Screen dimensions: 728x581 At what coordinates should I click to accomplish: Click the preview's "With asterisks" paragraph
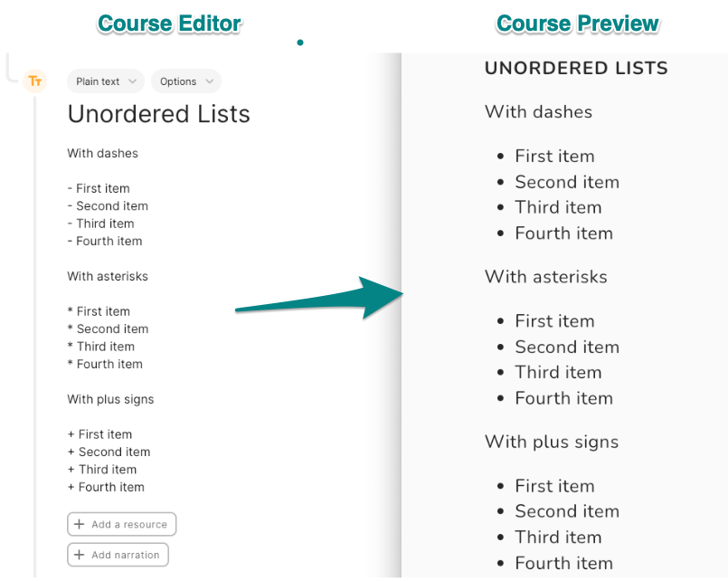click(545, 277)
